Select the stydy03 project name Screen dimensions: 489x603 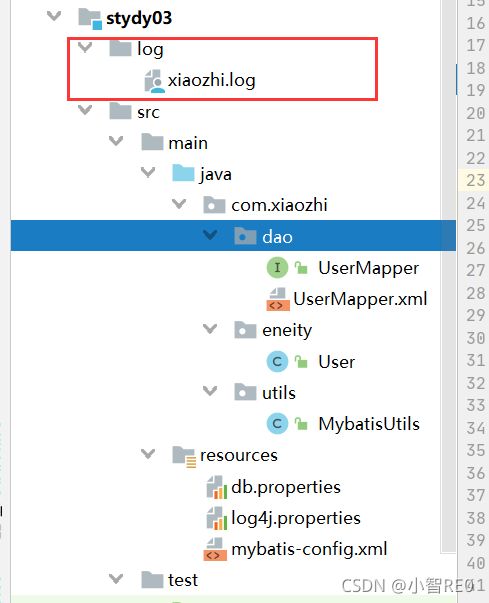pyautogui.click(x=139, y=18)
